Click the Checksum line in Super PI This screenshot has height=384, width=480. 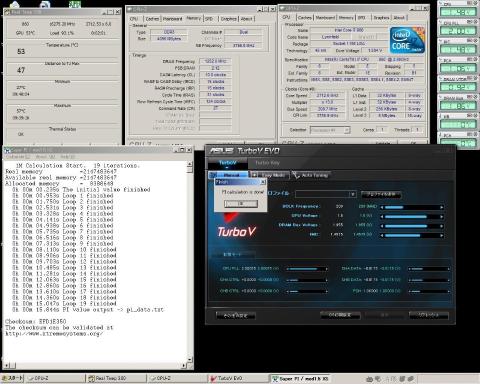(x=35, y=322)
